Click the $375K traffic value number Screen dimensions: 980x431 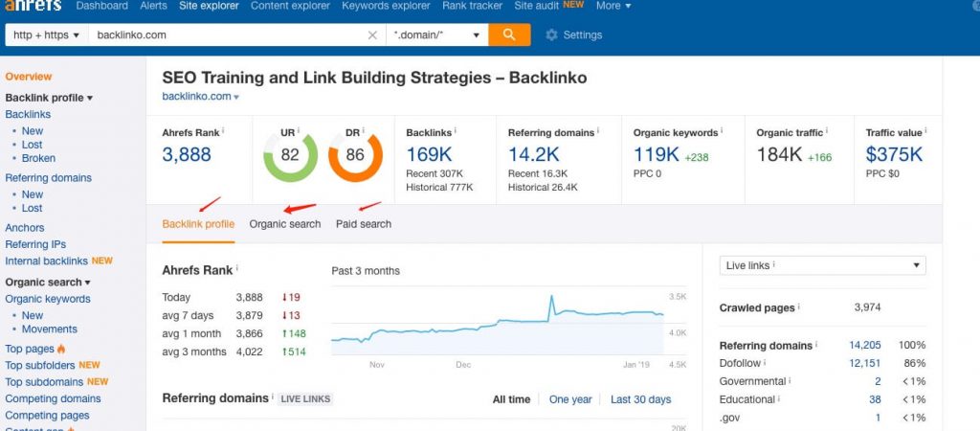click(894, 154)
